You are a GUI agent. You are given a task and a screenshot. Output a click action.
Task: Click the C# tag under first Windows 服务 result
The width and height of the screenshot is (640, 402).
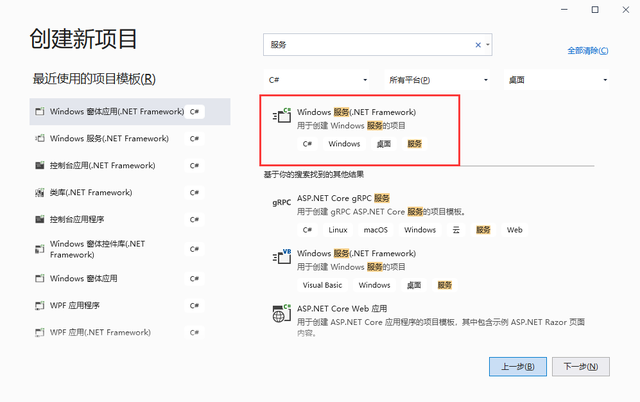(307, 144)
